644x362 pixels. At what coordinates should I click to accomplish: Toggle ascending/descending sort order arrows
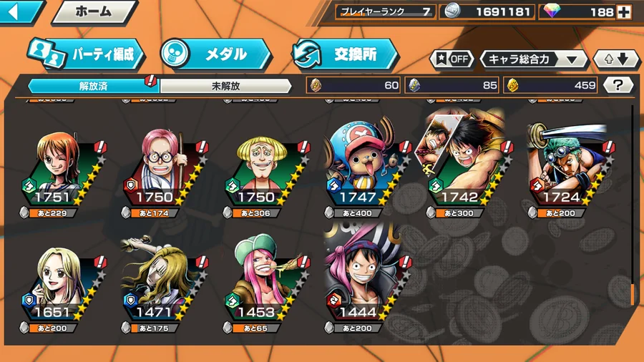[x=617, y=59]
